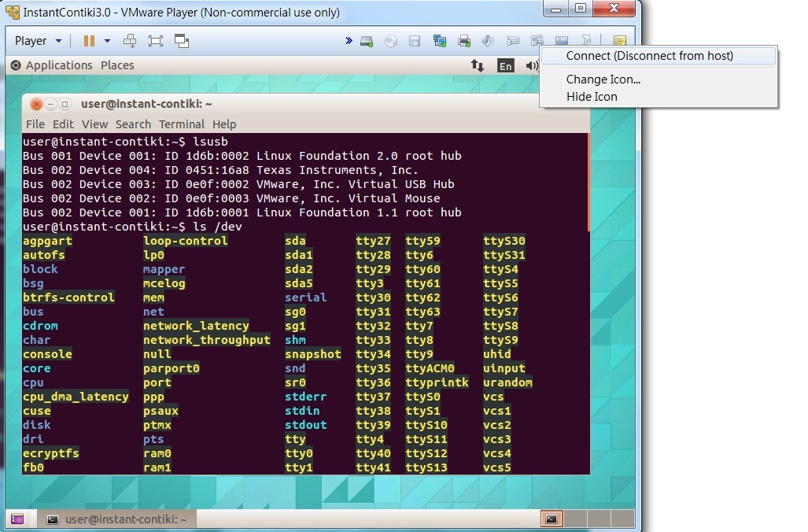Click the printer device icon
808x532 pixels.
point(464,41)
